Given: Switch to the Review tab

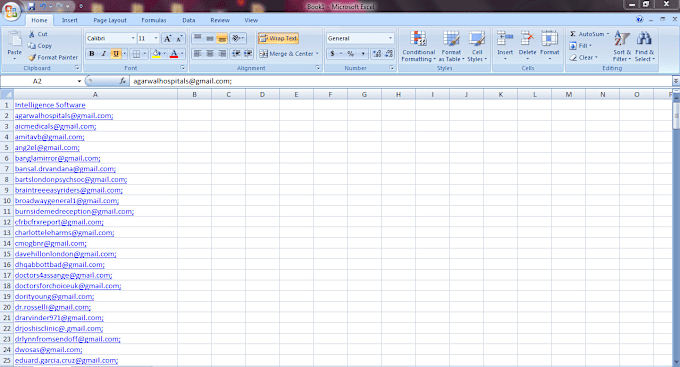Looking at the screenshot, I should (x=220, y=20).
